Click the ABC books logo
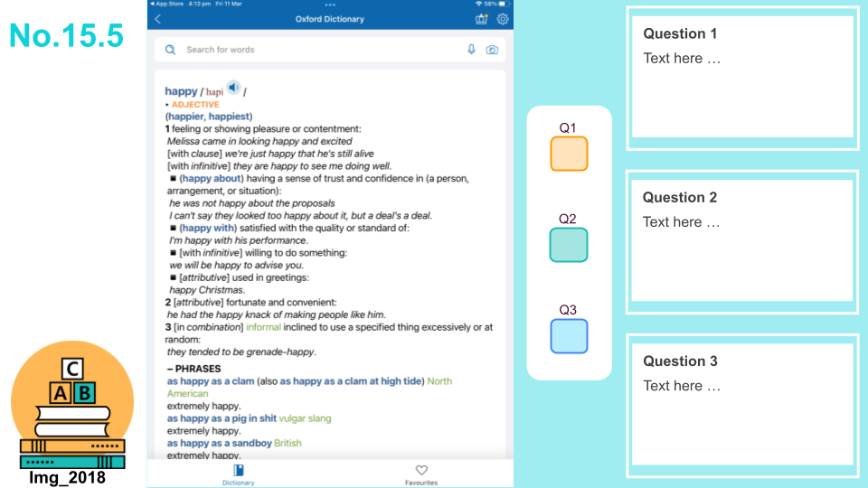 (x=72, y=405)
